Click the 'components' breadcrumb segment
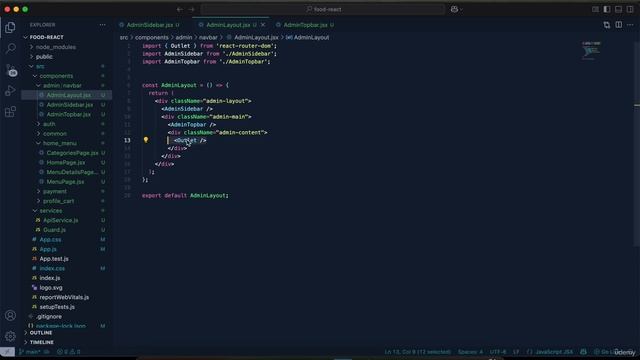640x360 pixels. pos(151,37)
